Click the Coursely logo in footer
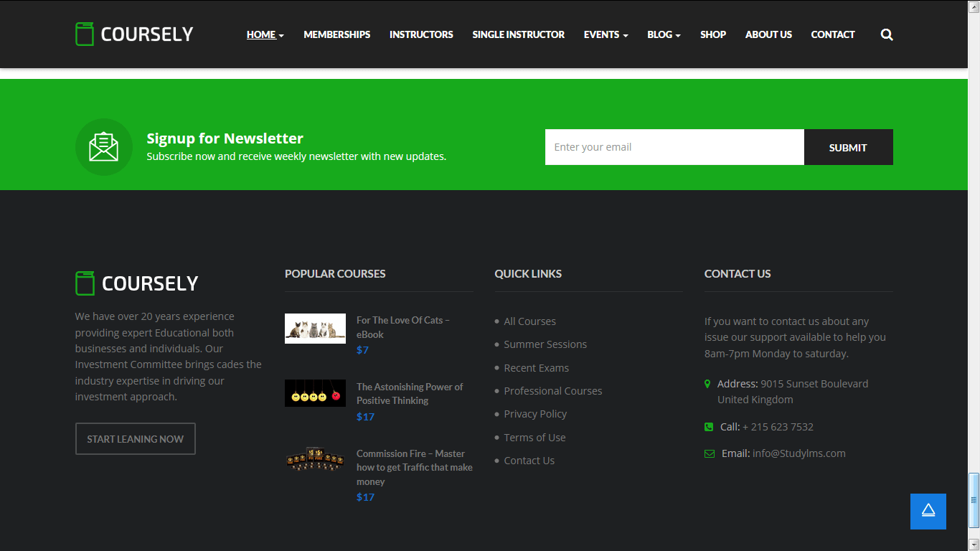This screenshot has height=551, width=980. pyautogui.click(x=136, y=283)
